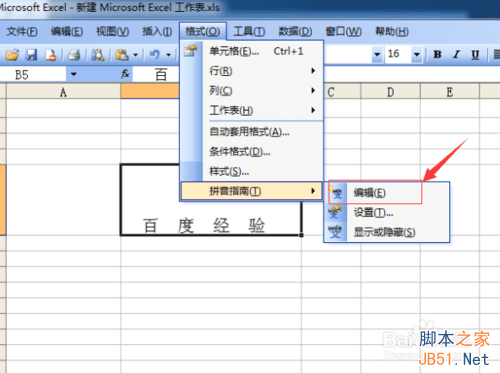This screenshot has height=373, width=500.
Task: Select 设置(T)... in phonetic guide submenu
Action: pyautogui.click(x=387, y=212)
